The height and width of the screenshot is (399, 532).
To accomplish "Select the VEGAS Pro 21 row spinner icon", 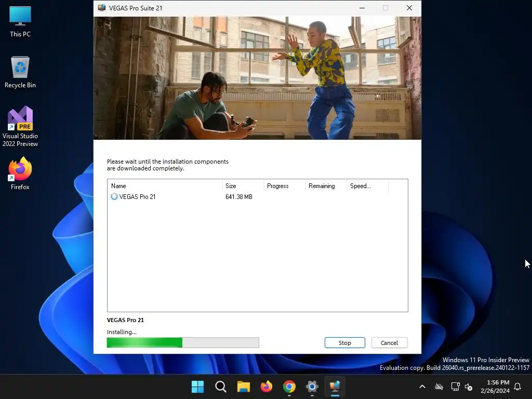I will click(114, 197).
